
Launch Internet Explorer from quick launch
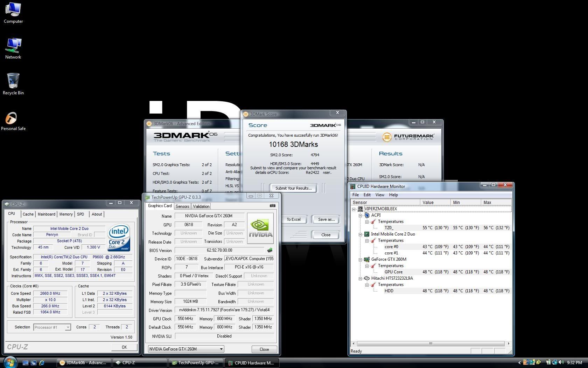[42, 363]
